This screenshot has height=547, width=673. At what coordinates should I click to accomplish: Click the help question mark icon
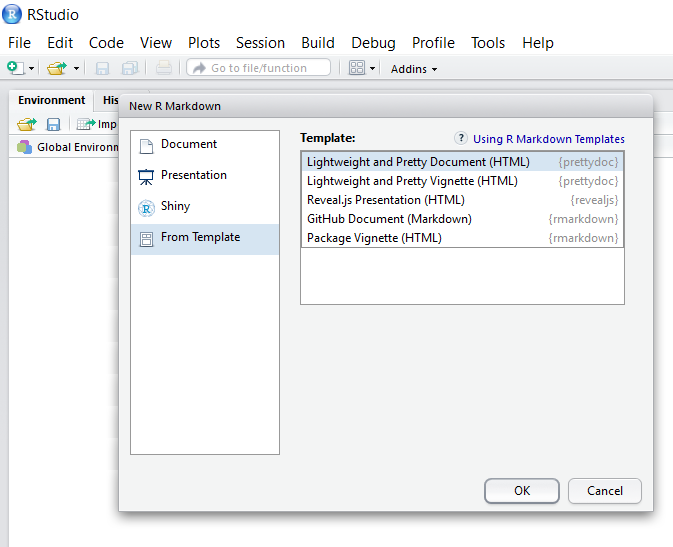[x=461, y=138]
